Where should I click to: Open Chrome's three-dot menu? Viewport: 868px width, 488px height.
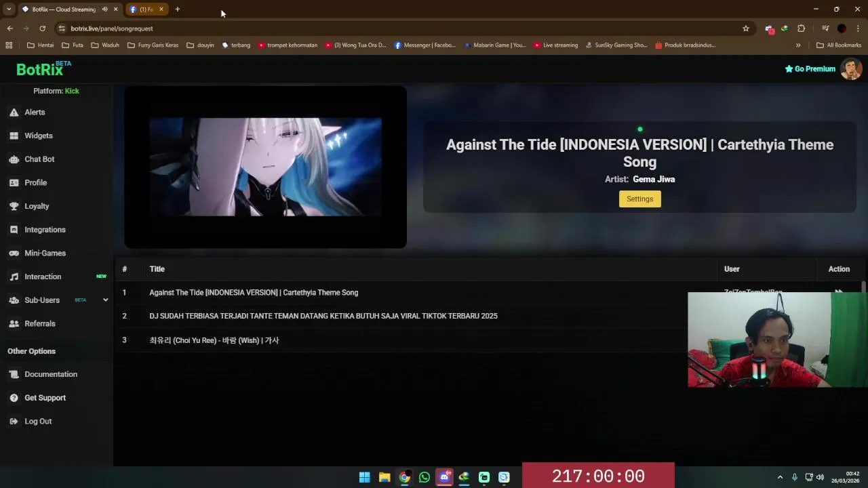[858, 28]
